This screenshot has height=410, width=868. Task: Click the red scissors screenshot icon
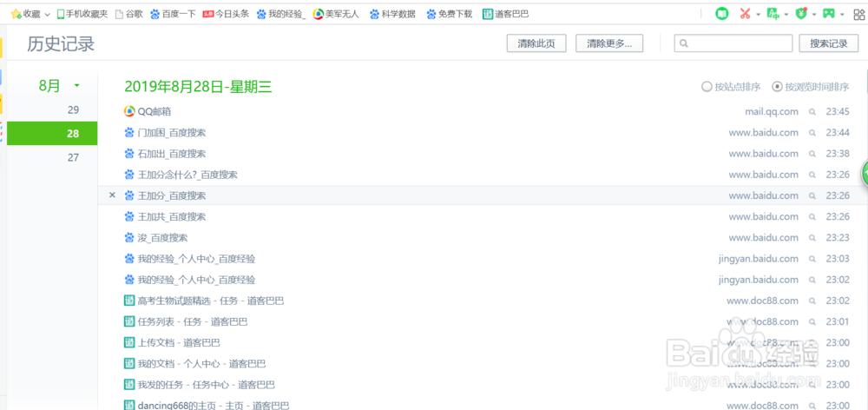click(x=745, y=14)
